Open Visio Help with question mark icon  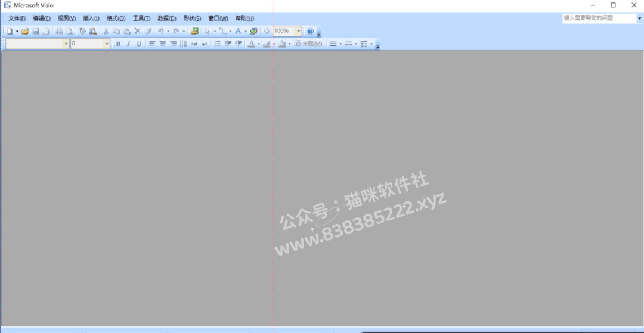point(310,31)
